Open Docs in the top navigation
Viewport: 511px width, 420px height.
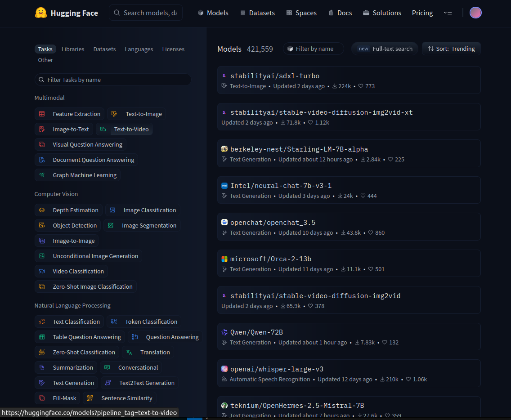pyautogui.click(x=340, y=13)
